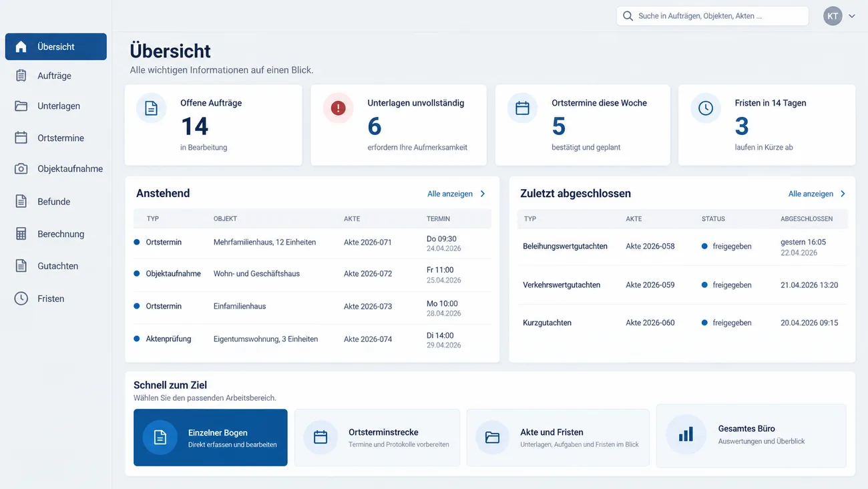Viewport: 868px width, 489px height.
Task: Open the user menu chevron beside KT
Action: click(852, 16)
